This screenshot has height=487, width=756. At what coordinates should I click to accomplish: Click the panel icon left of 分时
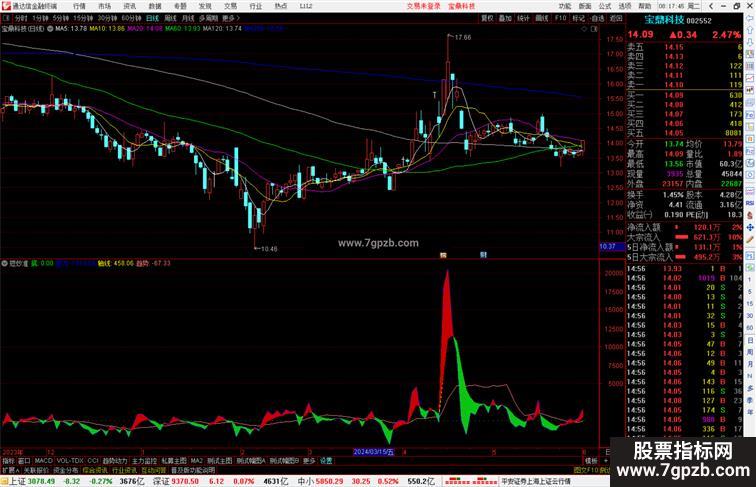click(x=6, y=18)
